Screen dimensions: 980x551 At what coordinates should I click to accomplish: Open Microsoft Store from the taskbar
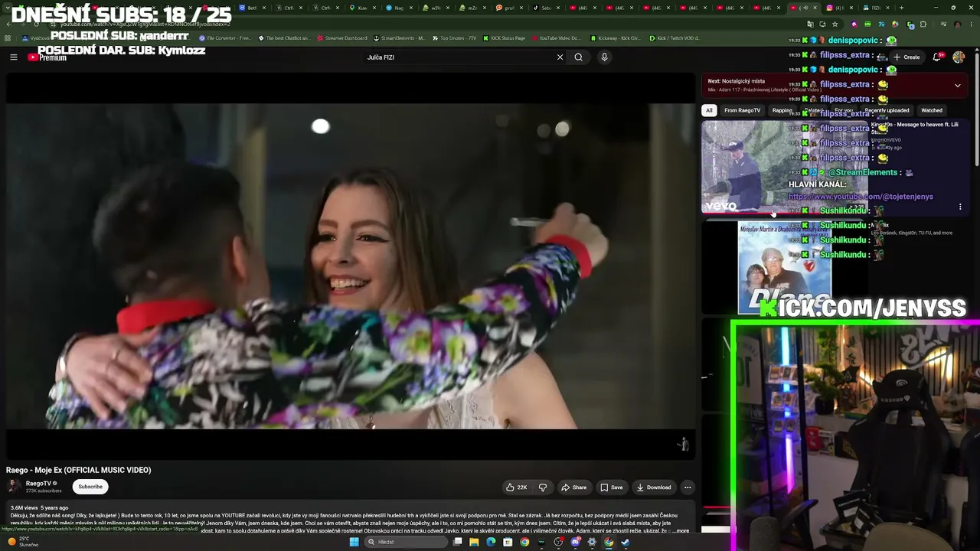(508, 542)
